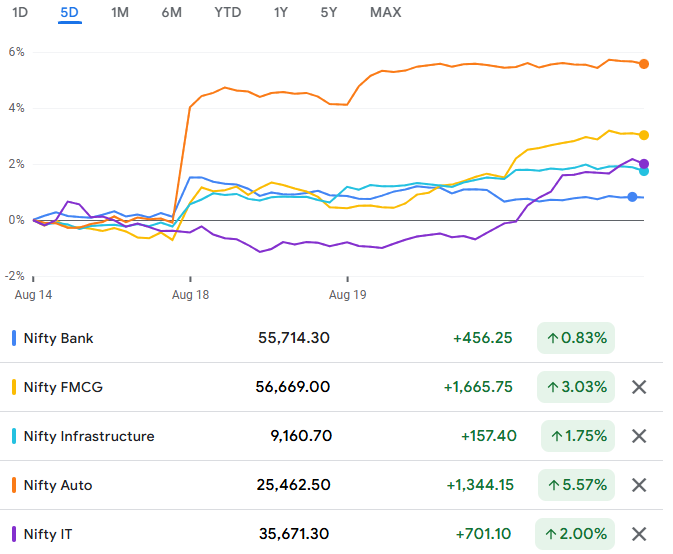Remove Nifty IT from the comparison
Screen dimensions: 673x554
639,534
